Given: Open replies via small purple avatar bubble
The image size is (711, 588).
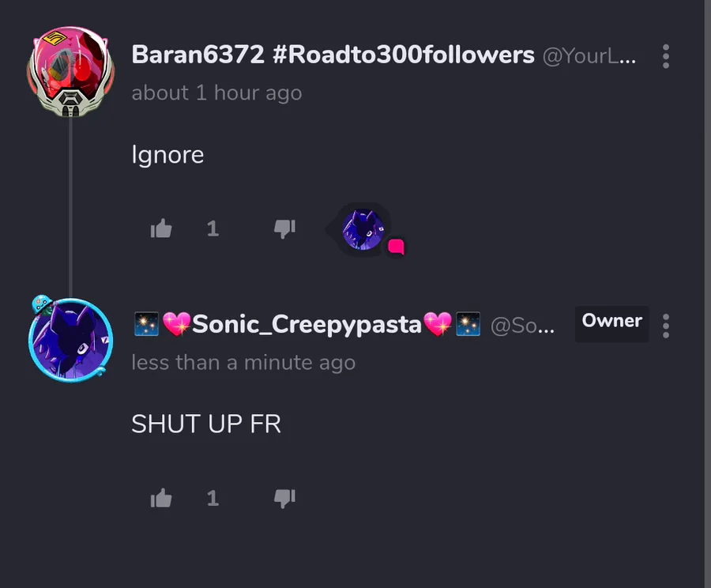Looking at the screenshot, I should pyautogui.click(x=363, y=229).
